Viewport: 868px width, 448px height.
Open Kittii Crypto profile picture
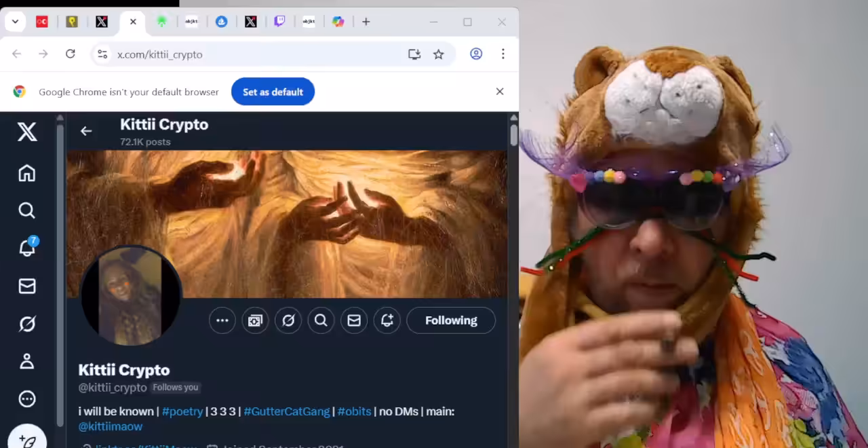tap(131, 296)
